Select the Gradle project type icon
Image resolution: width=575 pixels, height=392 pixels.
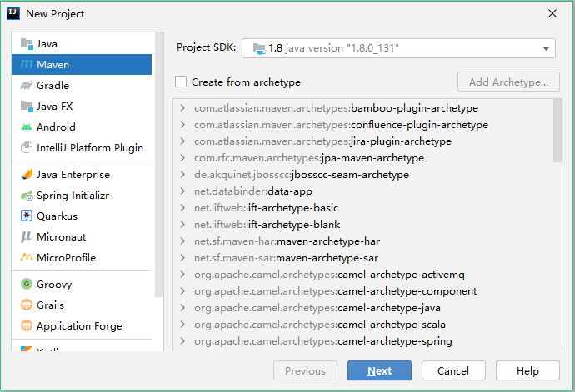[27, 86]
